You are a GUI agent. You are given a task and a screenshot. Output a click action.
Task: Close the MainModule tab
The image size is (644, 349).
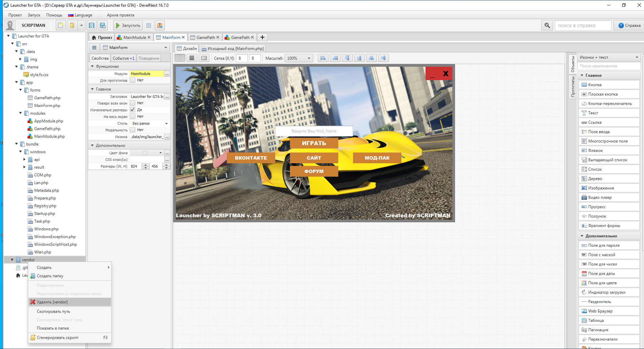pyautogui.click(x=149, y=37)
